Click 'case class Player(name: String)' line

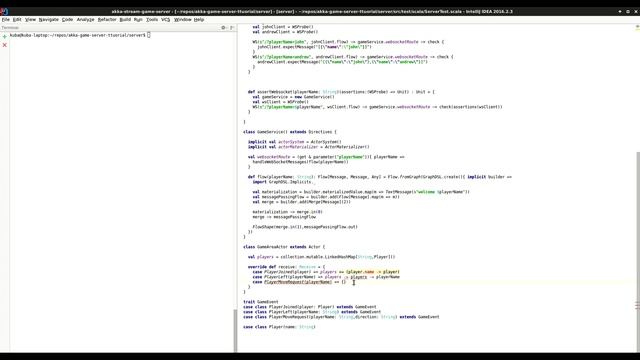[279, 327]
